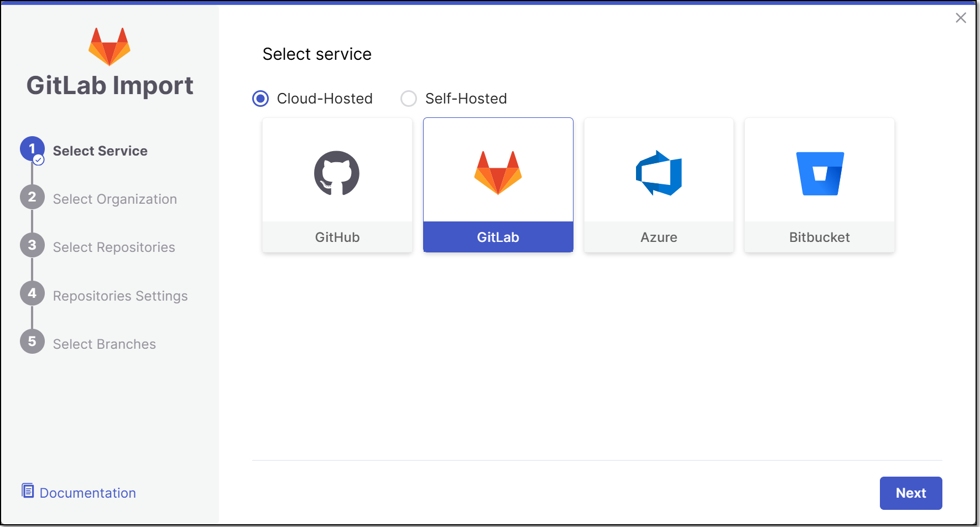Go to the Select Organization step

pos(114,199)
